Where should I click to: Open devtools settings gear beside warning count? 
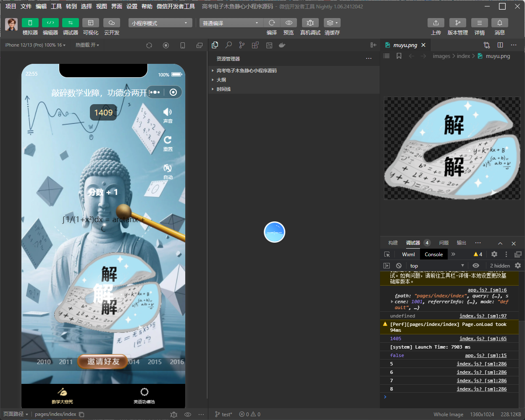pos(494,254)
